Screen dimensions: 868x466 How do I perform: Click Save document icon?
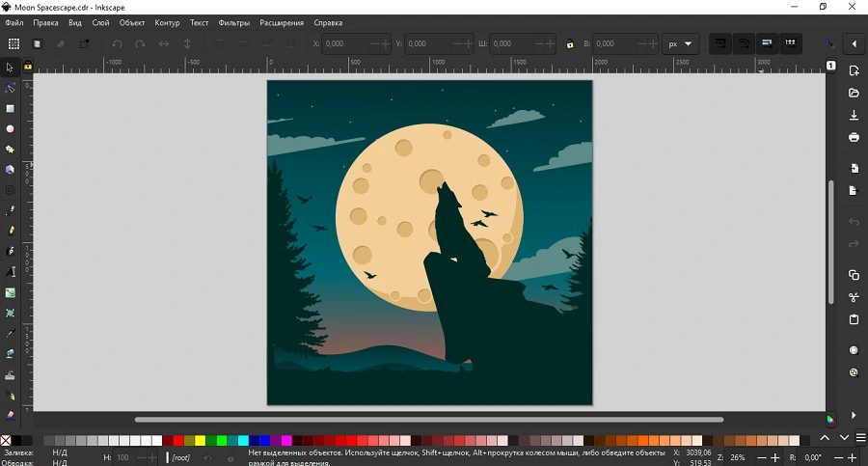point(854,115)
